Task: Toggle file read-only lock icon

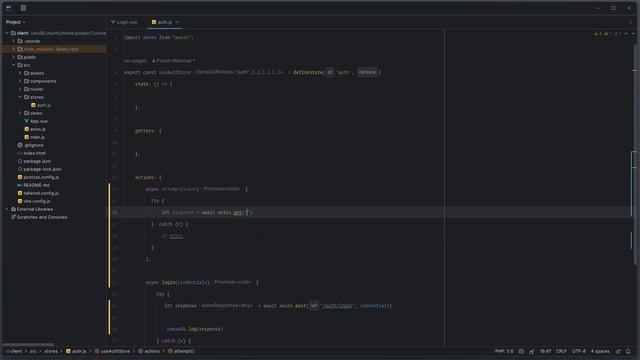Action: [x=531, y=351]
